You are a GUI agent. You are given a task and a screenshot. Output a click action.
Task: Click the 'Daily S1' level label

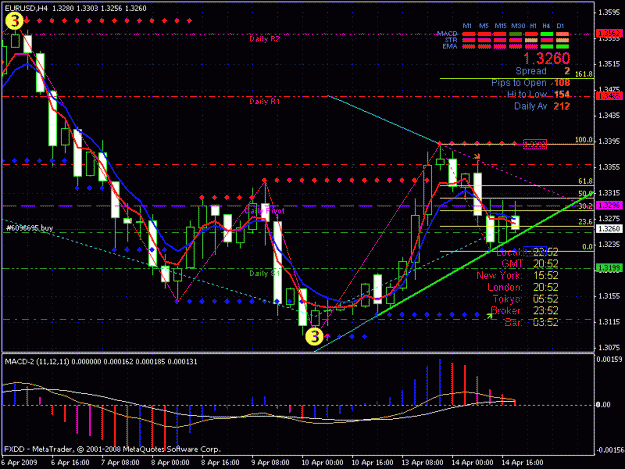[265, 273]
